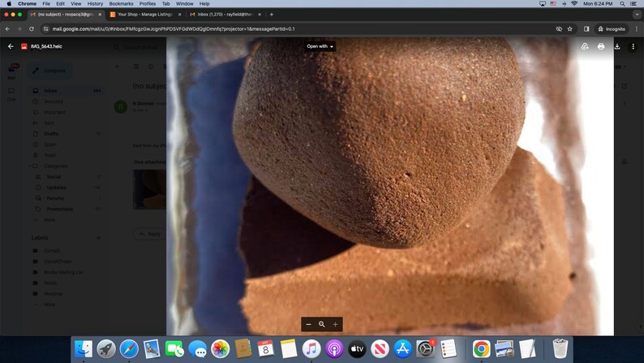The image size is (644, 363).
Task: Open Finder from the dock
Action: [x=84, y=349]
